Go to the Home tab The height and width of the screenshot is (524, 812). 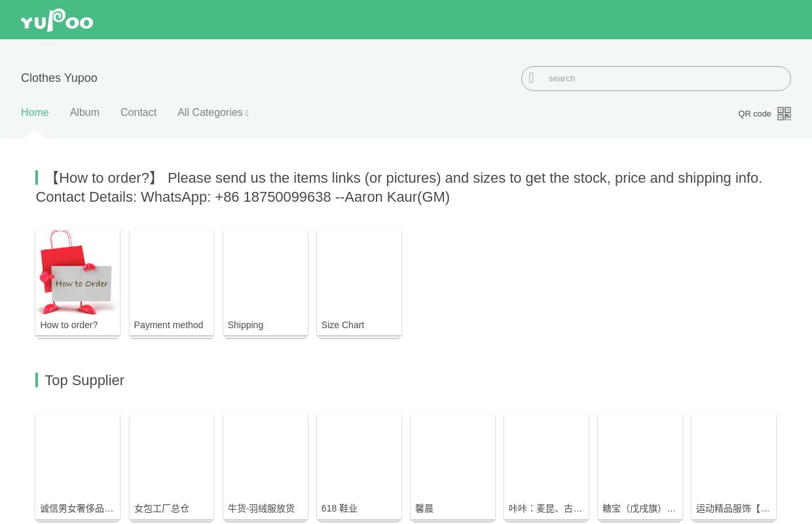click(35, 113)
